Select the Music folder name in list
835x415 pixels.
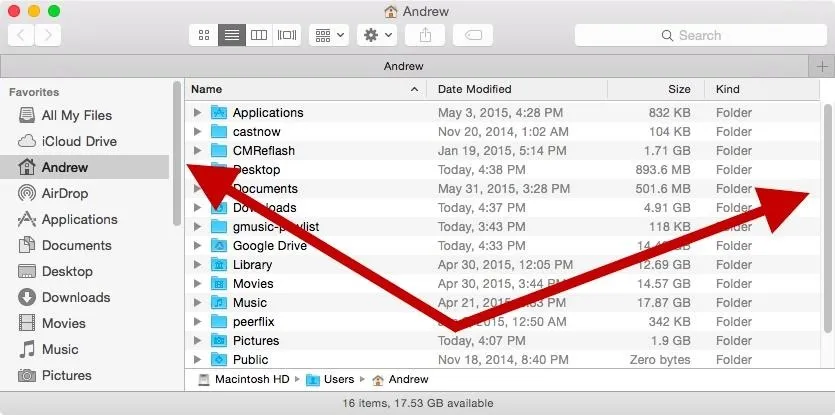coord(250,303)
